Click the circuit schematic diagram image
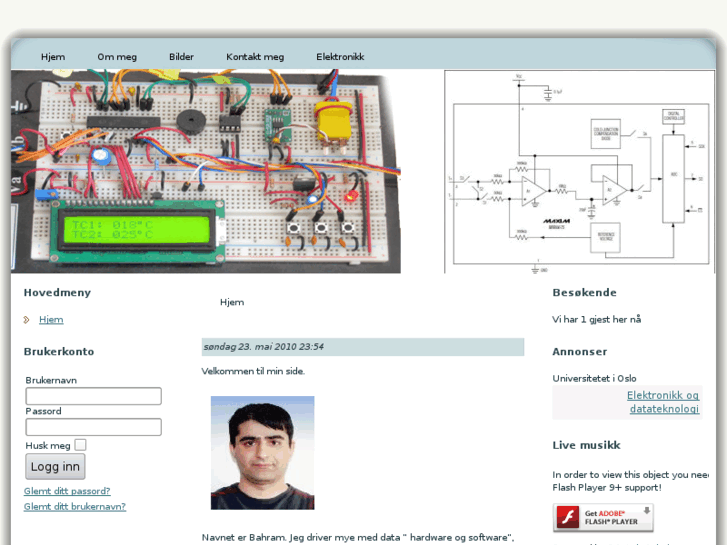727x545 pixels. [580, 171]
